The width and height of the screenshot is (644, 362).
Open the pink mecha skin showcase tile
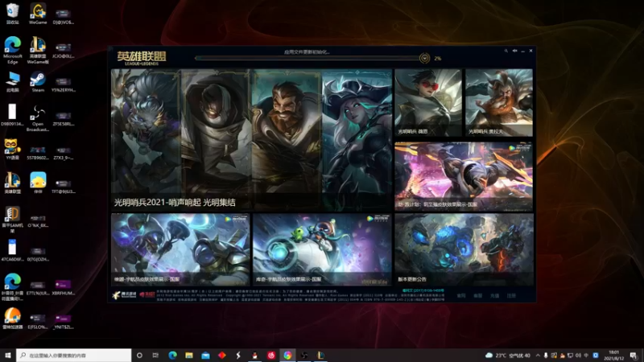pyautogui.click(x=464, y=176)
